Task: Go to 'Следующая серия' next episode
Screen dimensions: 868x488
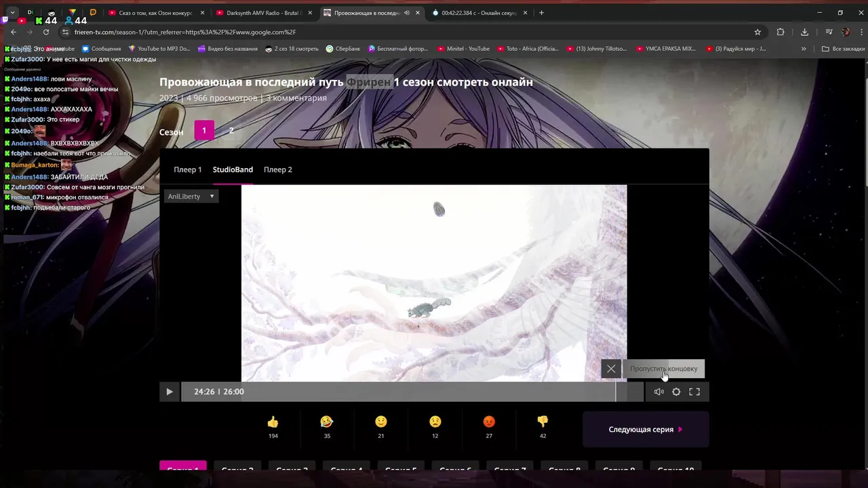Action: (646, 429)
